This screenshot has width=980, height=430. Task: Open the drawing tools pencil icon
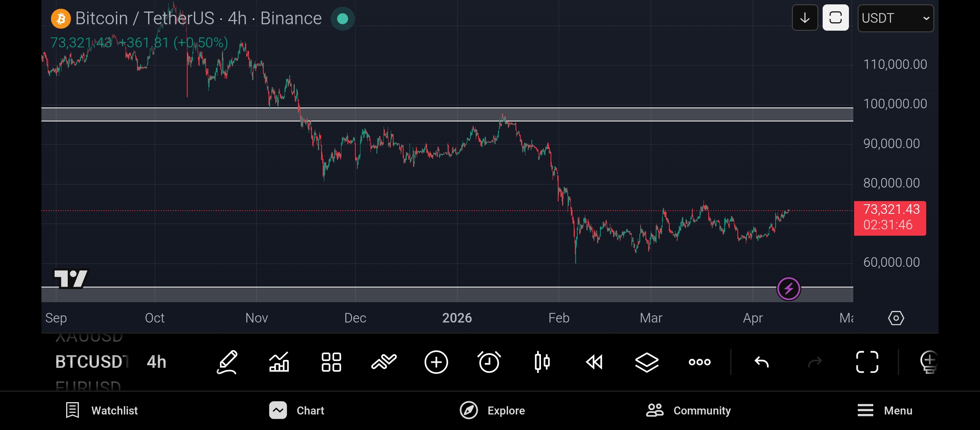coord(227,362)
